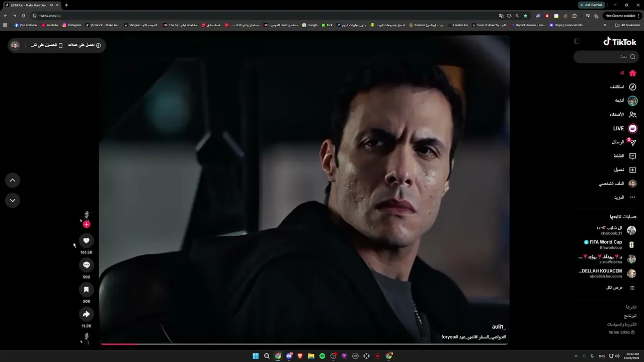Open the LIVE section
Viewport: 644px width, 362px height.
coord(625,129)
